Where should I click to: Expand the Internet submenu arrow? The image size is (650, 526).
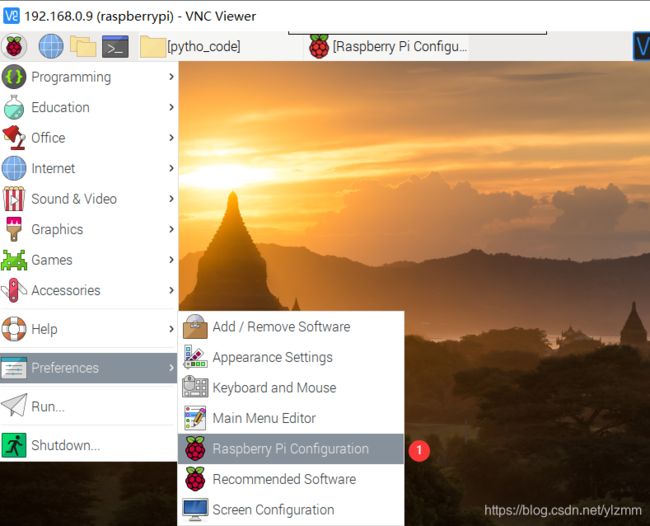(171, 168)
